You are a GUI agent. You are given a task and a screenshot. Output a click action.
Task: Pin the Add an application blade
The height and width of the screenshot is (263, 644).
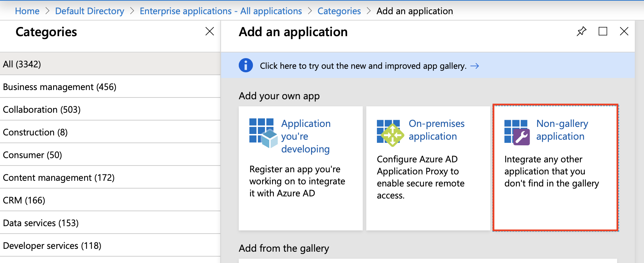(x=581, y=32)
